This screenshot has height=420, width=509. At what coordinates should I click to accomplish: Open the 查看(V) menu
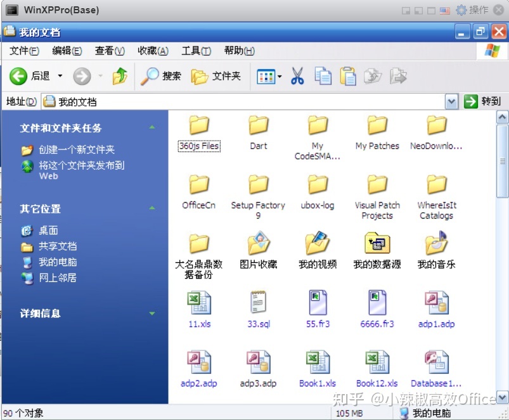pyautogui.click(x=110, y=51)
